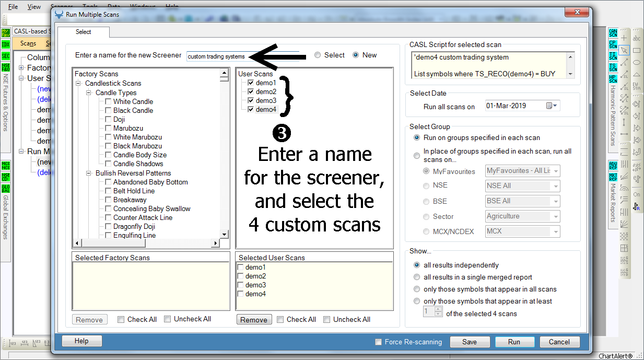Collapse the Candle Types tree node
This screenshot has height=360, width=644.
coord(89,92)
